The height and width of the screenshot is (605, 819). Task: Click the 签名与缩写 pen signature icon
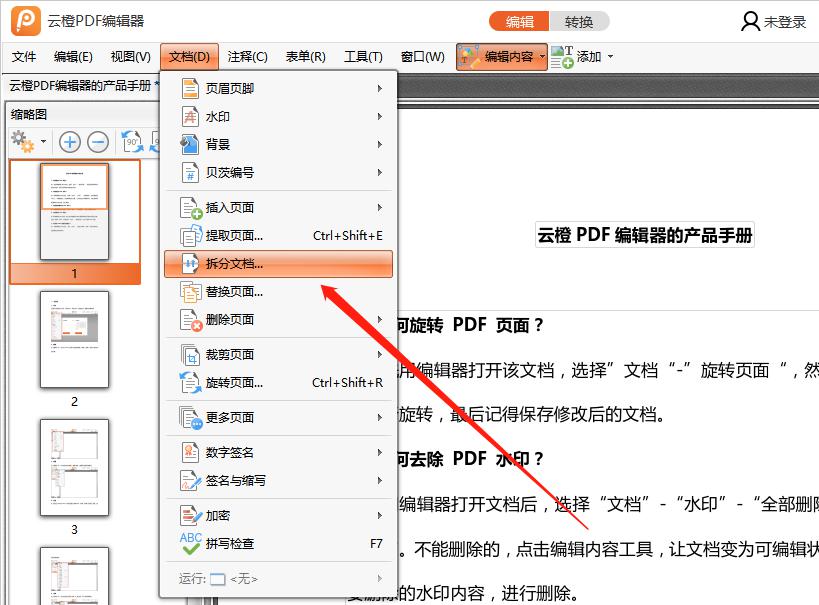tap(191, 480)
